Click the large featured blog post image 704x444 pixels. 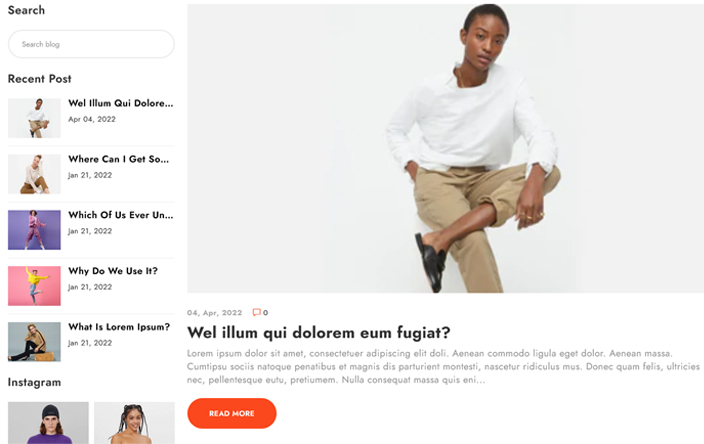click(x=445, y=149)
